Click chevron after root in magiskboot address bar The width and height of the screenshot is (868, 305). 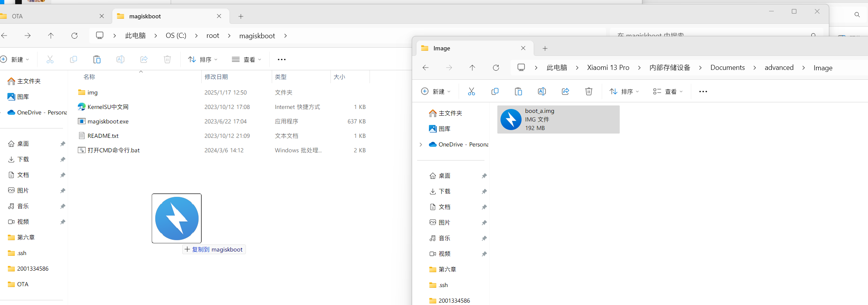(229, 36)
